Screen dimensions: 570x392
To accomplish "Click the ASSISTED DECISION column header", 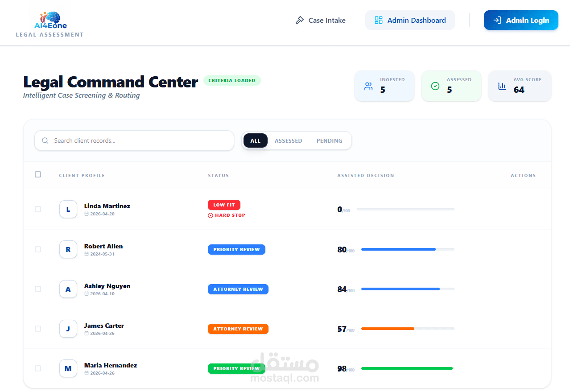I will point(366,176).
